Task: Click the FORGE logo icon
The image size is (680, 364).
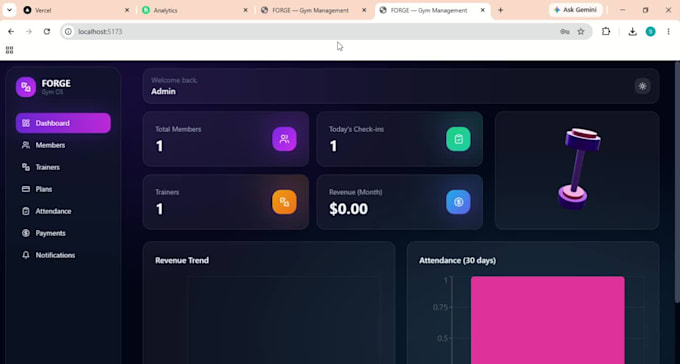Action: (x=26, y=87)
